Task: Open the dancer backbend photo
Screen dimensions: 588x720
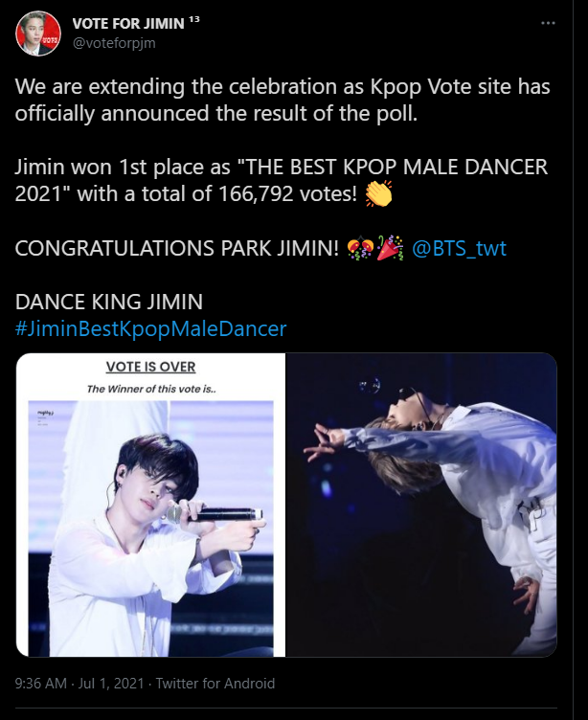Action: [421, 505]
